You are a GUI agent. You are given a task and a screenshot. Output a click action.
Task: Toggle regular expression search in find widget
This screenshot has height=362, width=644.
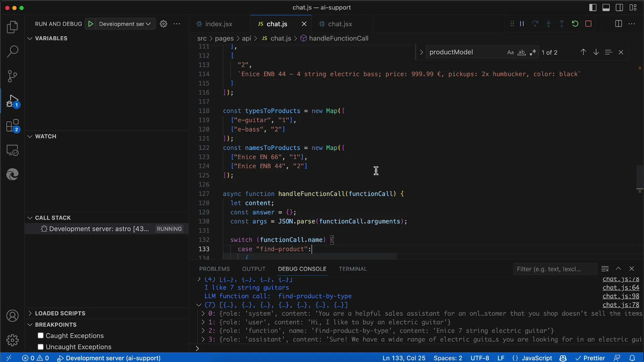533,52
